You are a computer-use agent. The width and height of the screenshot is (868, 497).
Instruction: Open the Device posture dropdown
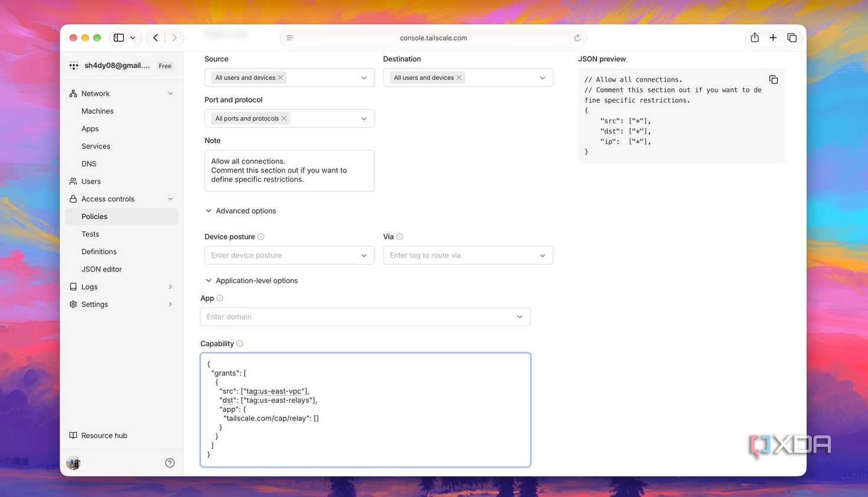(x=289, y=256)
